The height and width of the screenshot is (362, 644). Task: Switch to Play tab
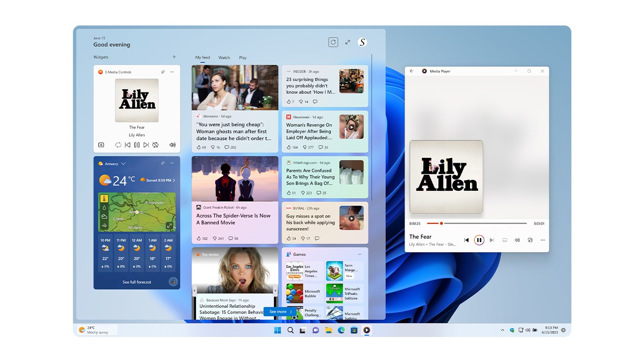tap(243, 58)
